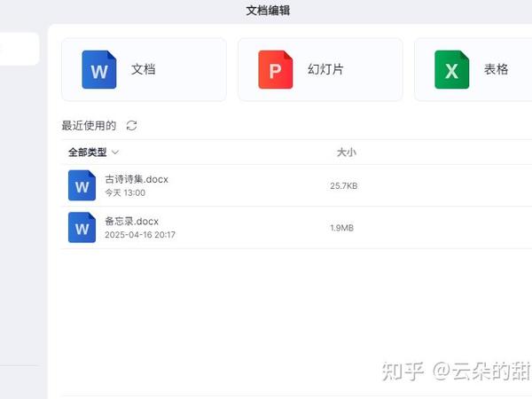
Task: Refresh the 最近使用的 recent list
Action: (x=131, y=126)
